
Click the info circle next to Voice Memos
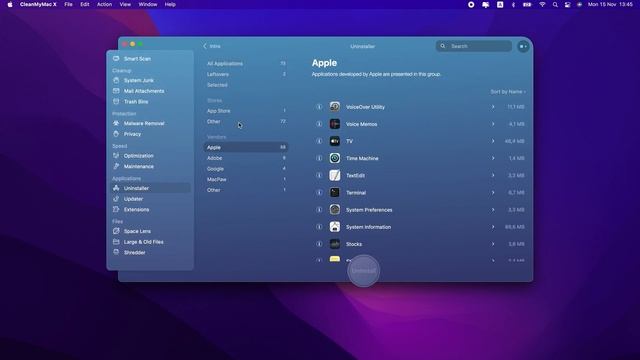click(319, 124)
